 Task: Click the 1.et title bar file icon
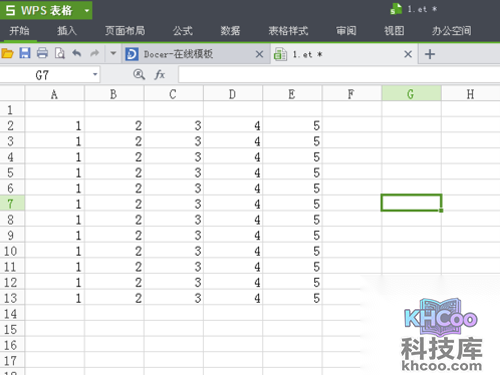click(396, 9)
